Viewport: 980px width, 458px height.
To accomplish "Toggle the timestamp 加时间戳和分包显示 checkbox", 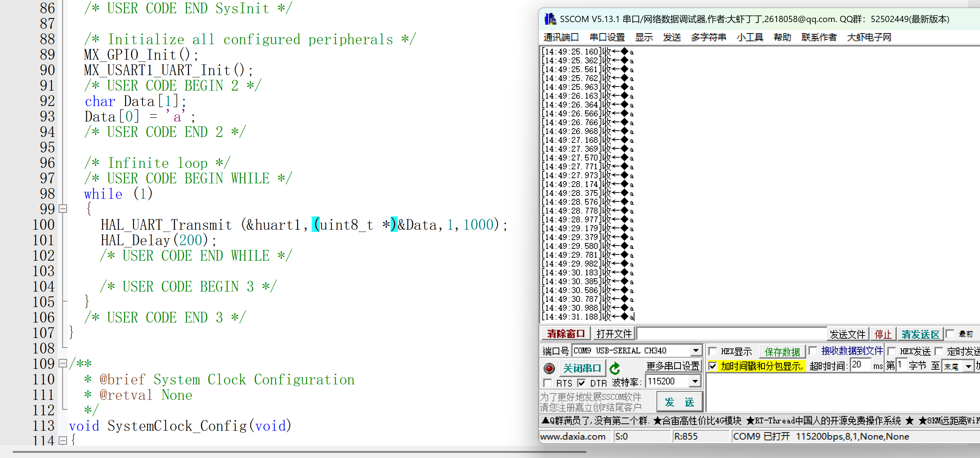I will tap(713, 366).
